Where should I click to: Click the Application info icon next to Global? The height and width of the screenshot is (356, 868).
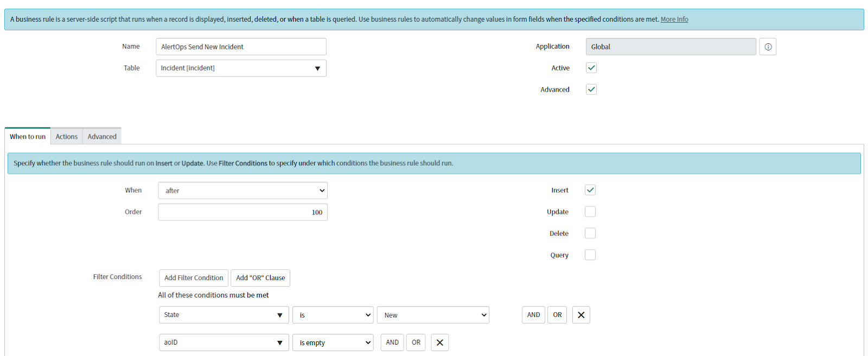click(768, 47)
